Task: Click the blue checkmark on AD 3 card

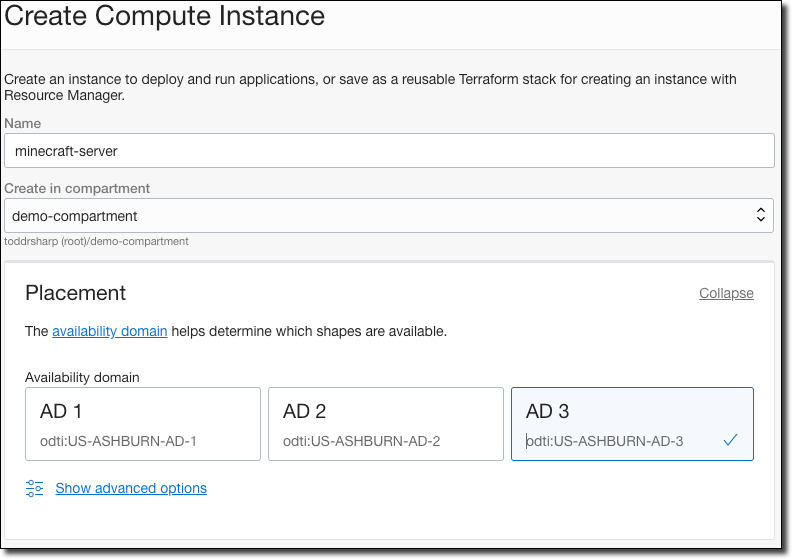Action: tap(730, 440)
